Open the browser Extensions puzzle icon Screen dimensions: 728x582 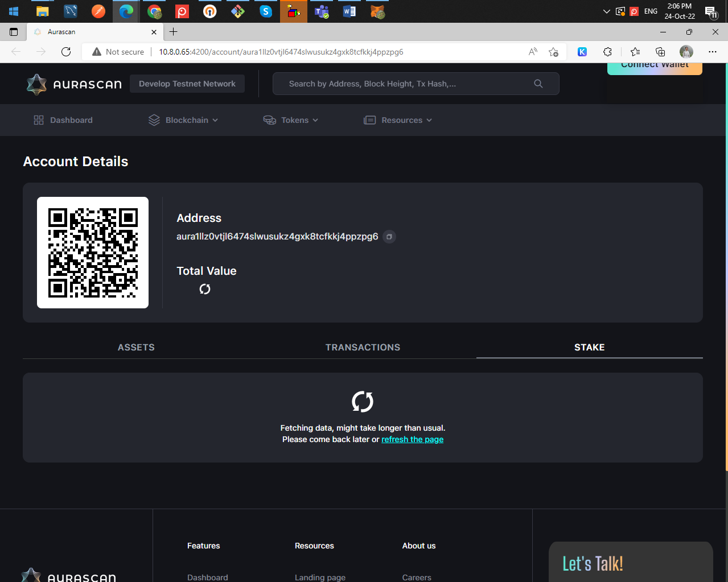click(607, 52)
